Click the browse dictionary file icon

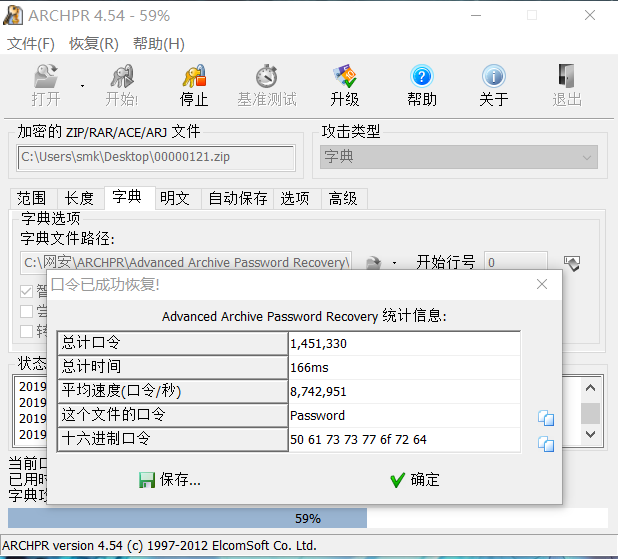(x=374, y=263)
